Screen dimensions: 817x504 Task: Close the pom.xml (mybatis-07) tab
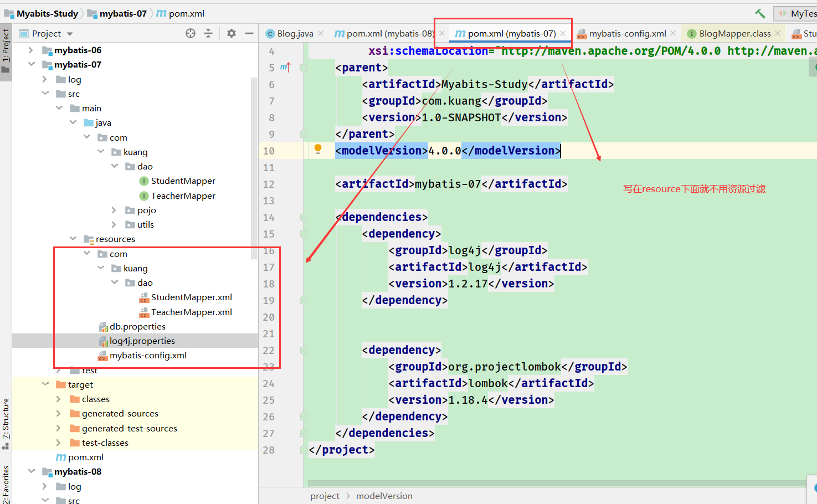coord(563,33)
